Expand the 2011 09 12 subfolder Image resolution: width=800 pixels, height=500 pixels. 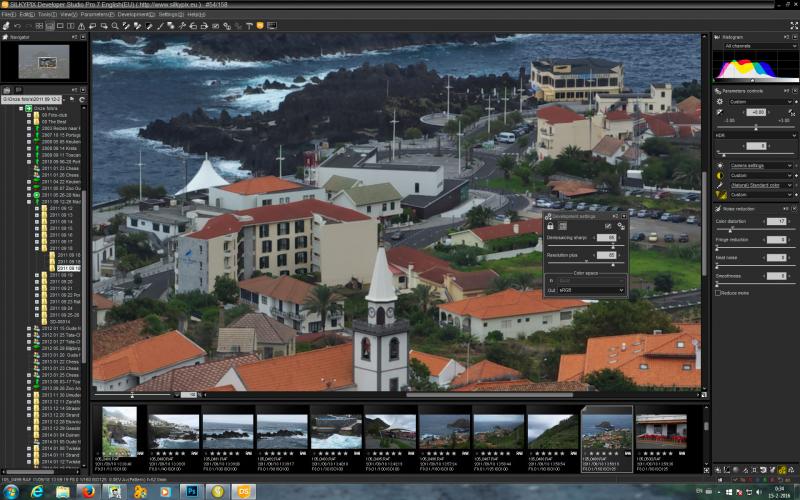pyautogui.click(x=37, y=208)
